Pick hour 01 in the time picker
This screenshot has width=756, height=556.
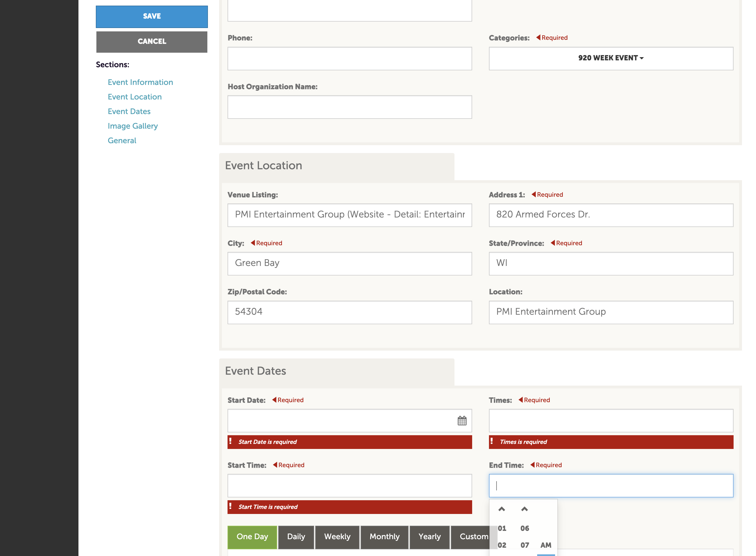coord(502,529)
